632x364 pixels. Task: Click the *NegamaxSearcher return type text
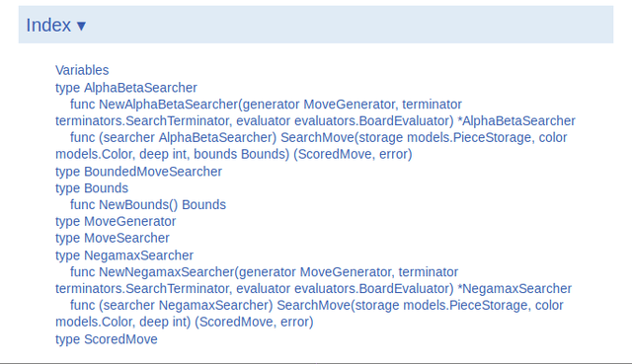[514, 288]
